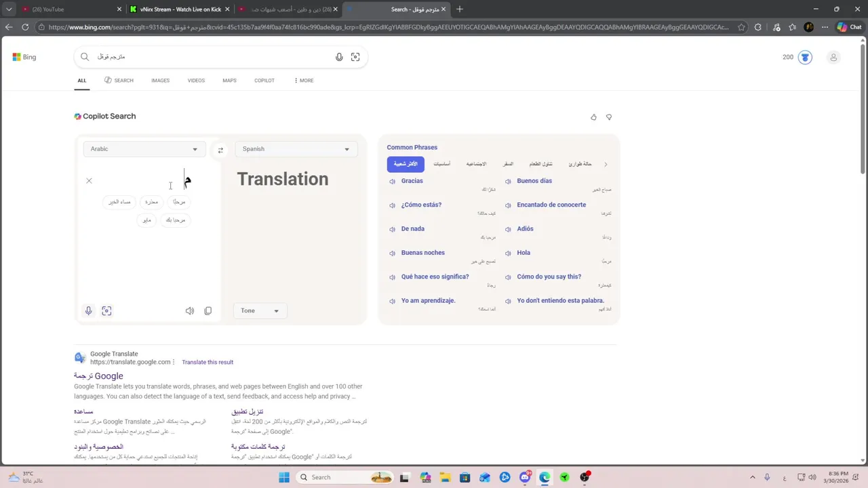Swap the Arabic and Spanish languages
Screen dimensions: 868x488
pos(220,150)
